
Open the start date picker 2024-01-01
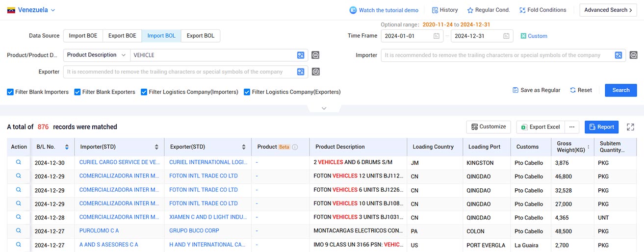412,36
